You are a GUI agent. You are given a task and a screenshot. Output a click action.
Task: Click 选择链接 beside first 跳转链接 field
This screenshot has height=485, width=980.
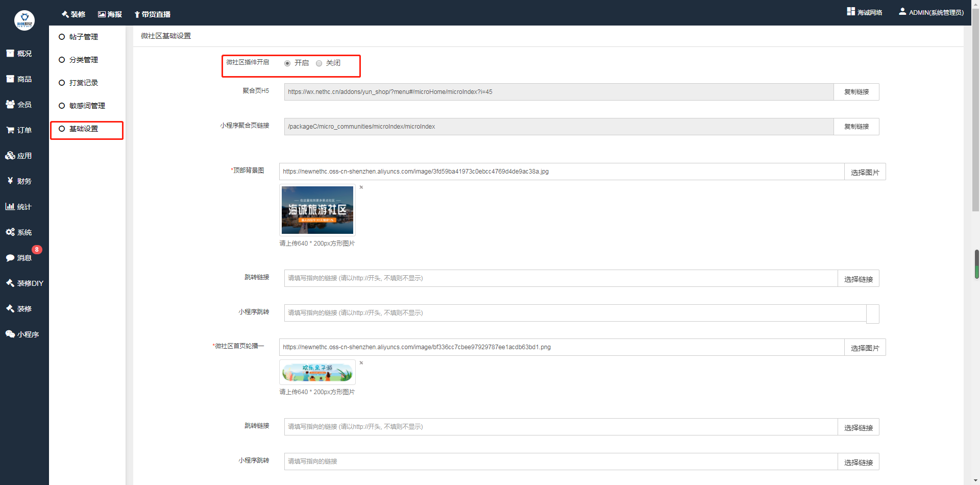pyautogui.click(x=858, y=279)
